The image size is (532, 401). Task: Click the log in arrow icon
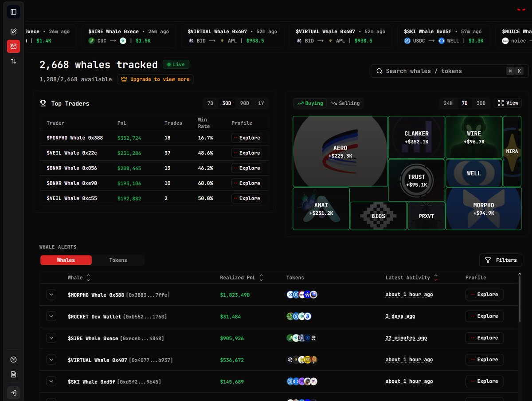click(13, 393)
